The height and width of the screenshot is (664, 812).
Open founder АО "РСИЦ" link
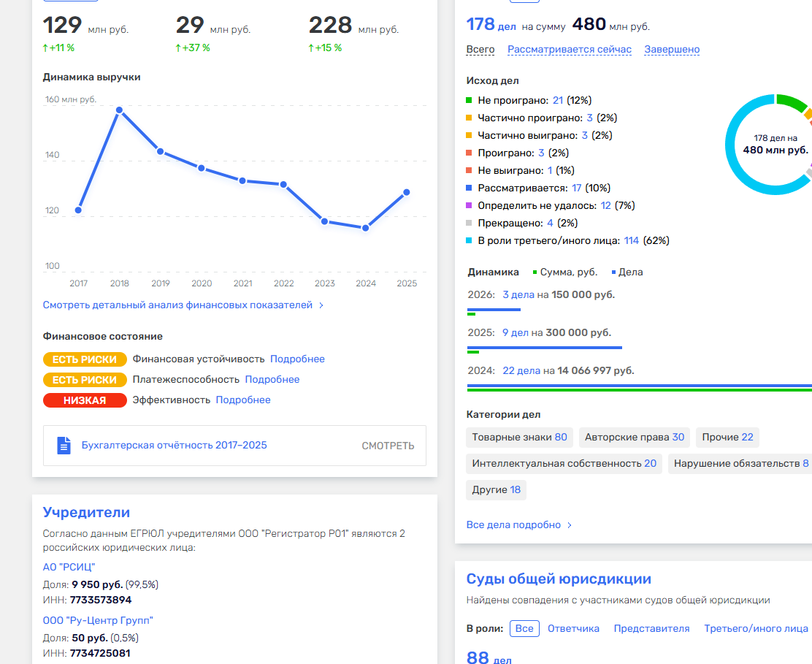point(69,568)
